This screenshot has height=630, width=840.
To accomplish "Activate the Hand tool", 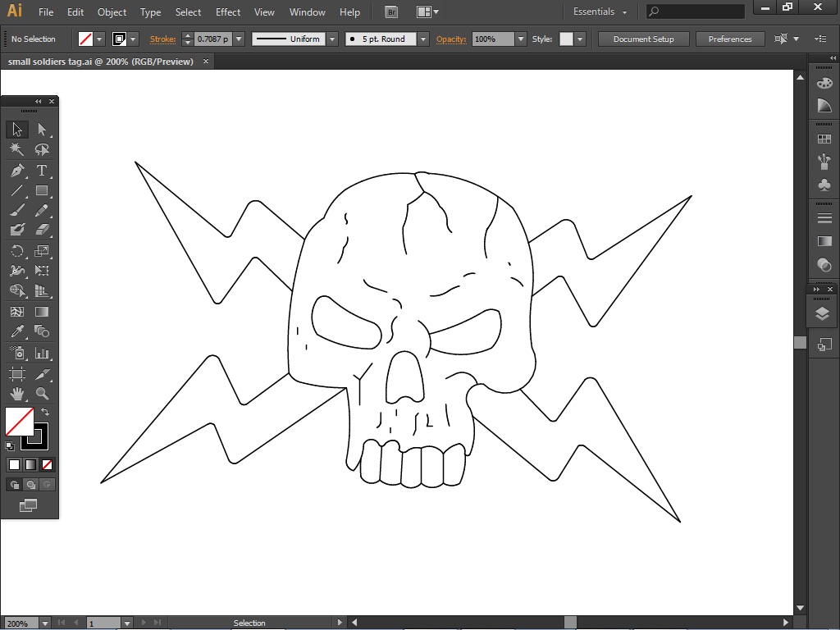I will (x=16, y=394).
